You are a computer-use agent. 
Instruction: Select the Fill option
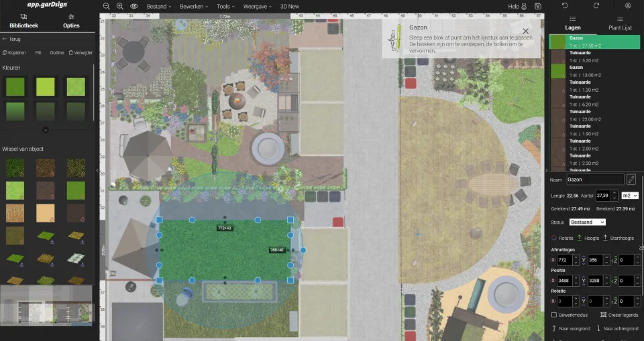(38, 52)
